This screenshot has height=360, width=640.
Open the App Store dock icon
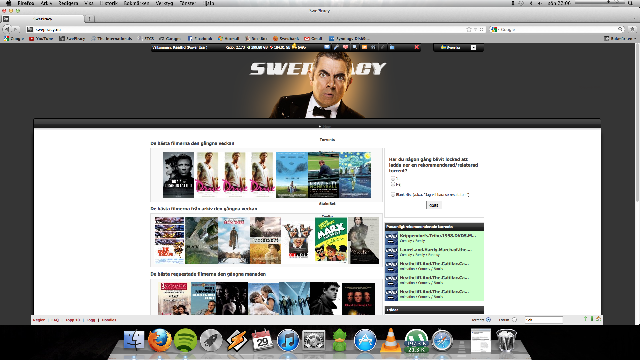pos(365,340)
